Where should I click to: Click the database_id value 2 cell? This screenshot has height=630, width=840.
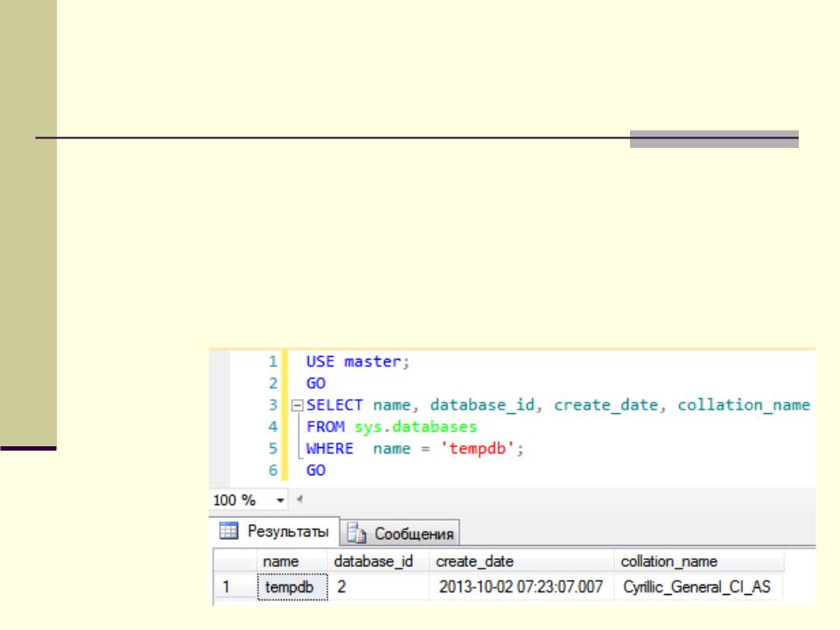pos(378,586)
